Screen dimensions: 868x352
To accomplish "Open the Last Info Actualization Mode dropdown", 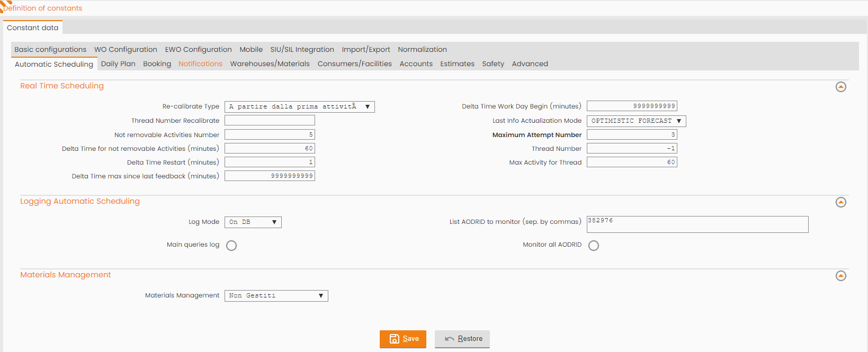I will click(x=637, y=121).
